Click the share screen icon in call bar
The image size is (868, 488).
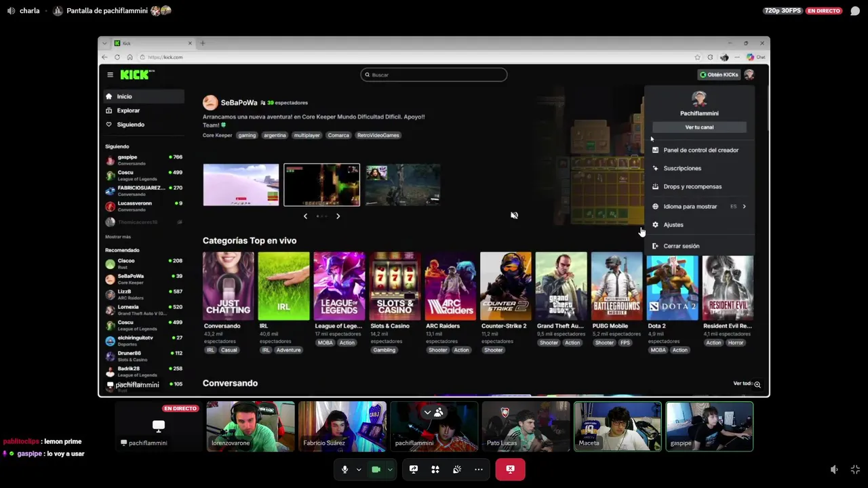pos(414,469)
